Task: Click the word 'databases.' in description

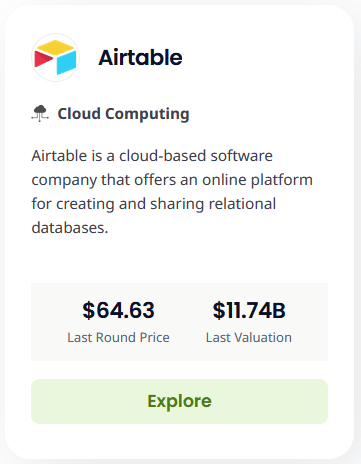Action: [70, 228]
